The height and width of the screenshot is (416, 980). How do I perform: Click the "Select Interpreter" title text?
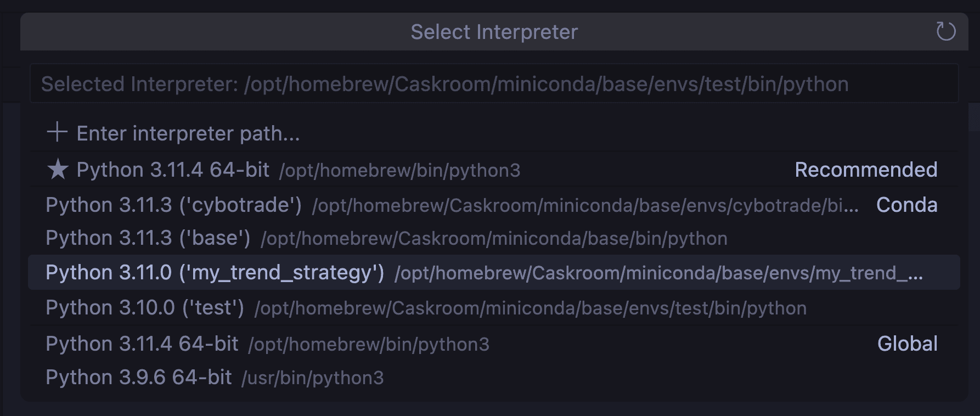[x=494, y=32]
